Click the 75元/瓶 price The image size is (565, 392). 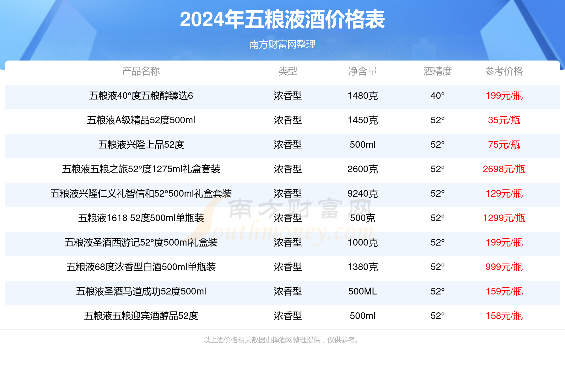[x=504, y=145]
